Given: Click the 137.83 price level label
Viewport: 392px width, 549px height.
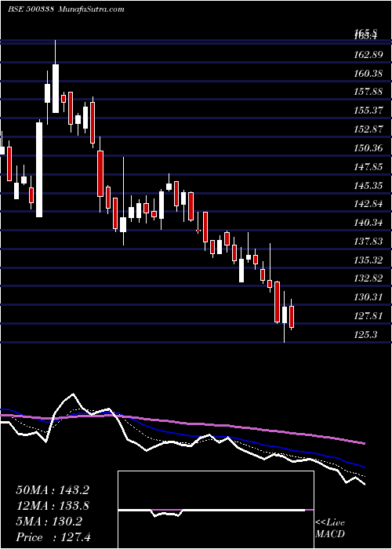Looking at the screenshot, I should [368, 242].
